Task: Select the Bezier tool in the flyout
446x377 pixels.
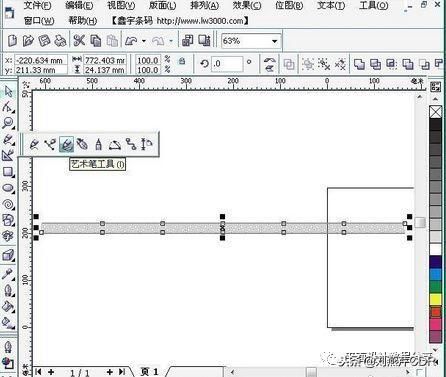Action: coord(50,144)
